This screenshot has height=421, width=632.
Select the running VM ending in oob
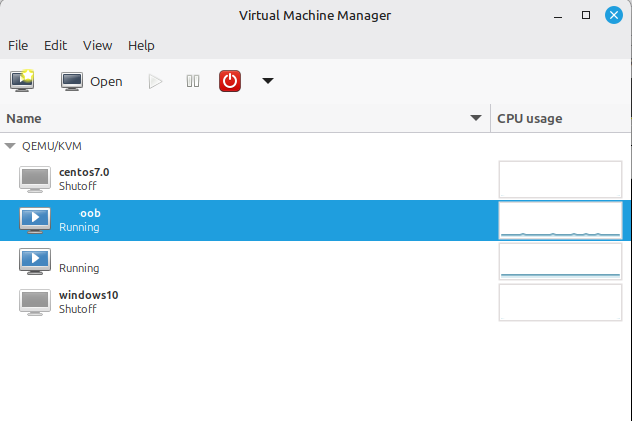click(x=316, y=220)
